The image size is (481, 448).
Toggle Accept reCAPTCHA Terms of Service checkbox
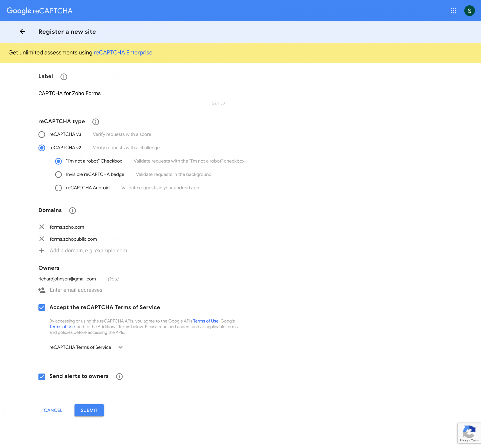pos(42,308)
